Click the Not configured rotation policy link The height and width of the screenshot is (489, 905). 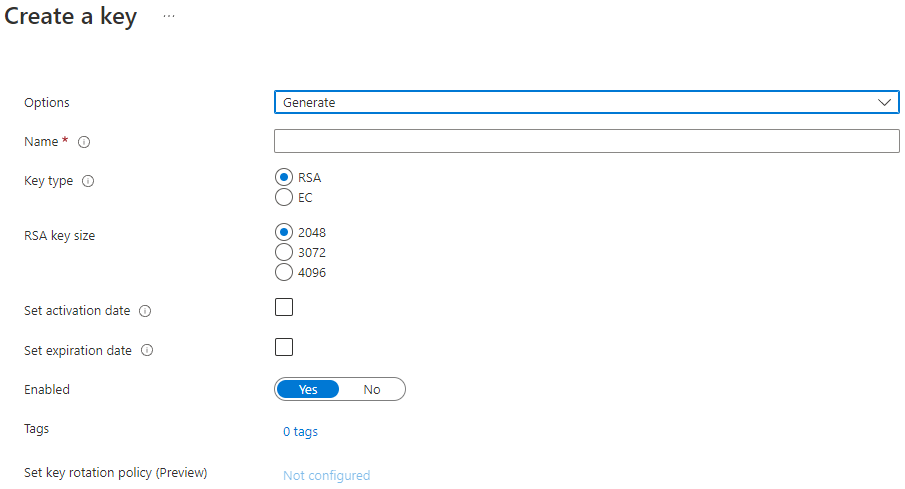(326, 476)
